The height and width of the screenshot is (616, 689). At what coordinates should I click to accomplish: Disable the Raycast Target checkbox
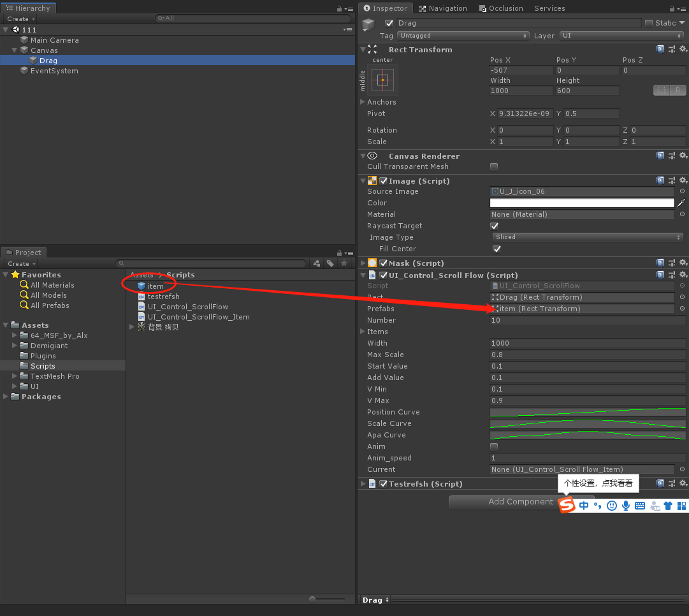coord(494,226)
